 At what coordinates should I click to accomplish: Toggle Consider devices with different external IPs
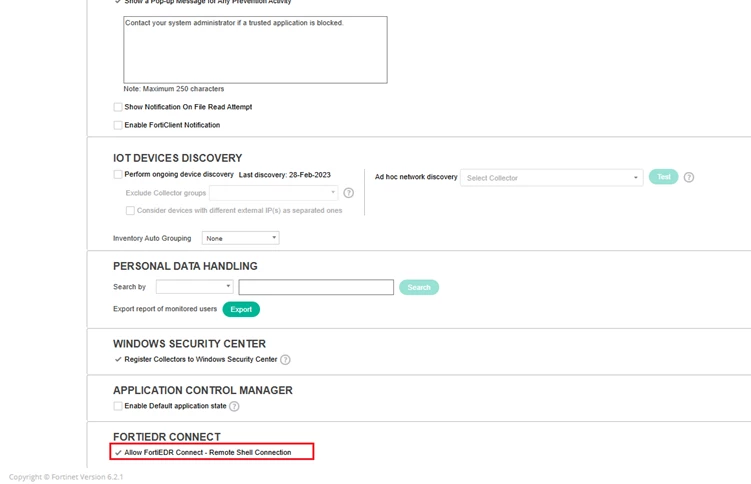click(130, 211)
